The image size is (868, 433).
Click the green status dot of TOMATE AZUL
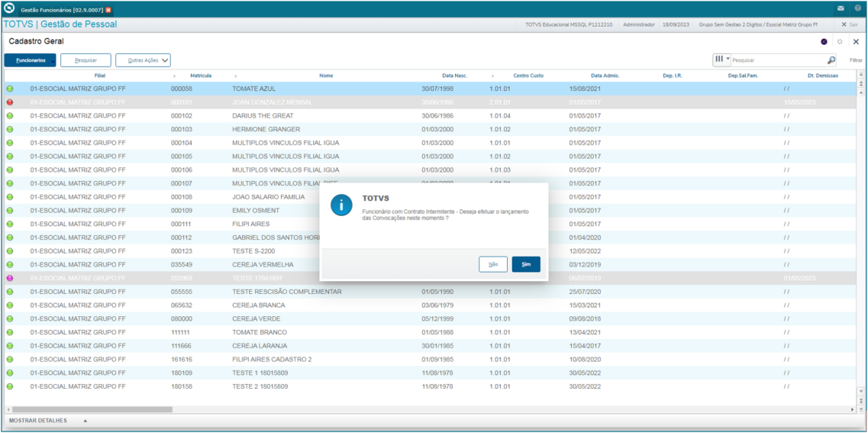(x=10, y=89)
